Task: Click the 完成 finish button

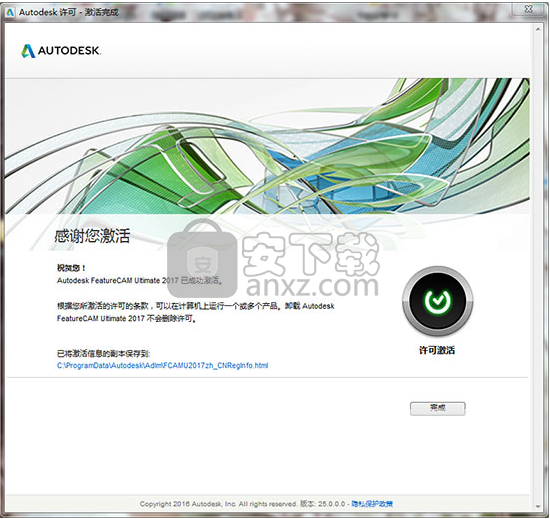Action: click(437, 409)
